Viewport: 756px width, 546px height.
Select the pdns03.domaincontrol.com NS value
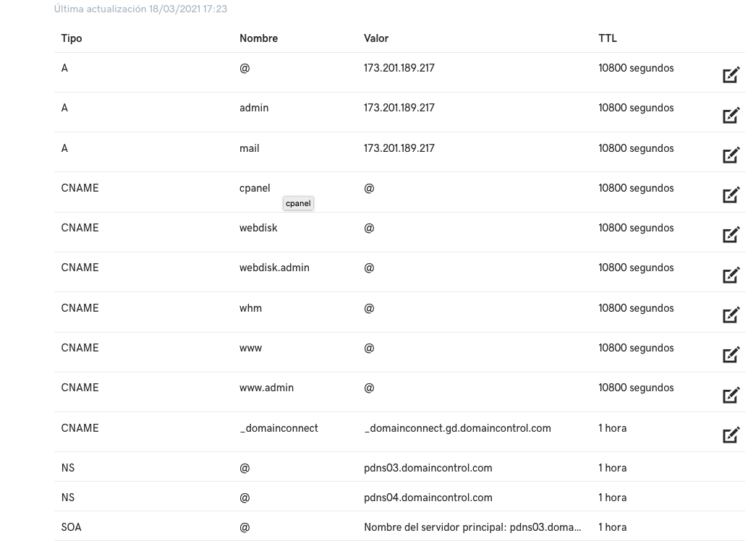[428, 468]
